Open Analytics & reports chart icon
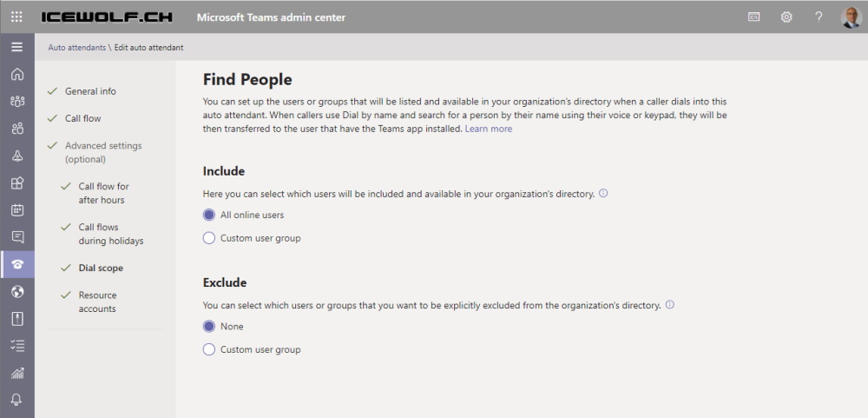The width and height of the screenshot is (868, 418). (x=17, y=373)
